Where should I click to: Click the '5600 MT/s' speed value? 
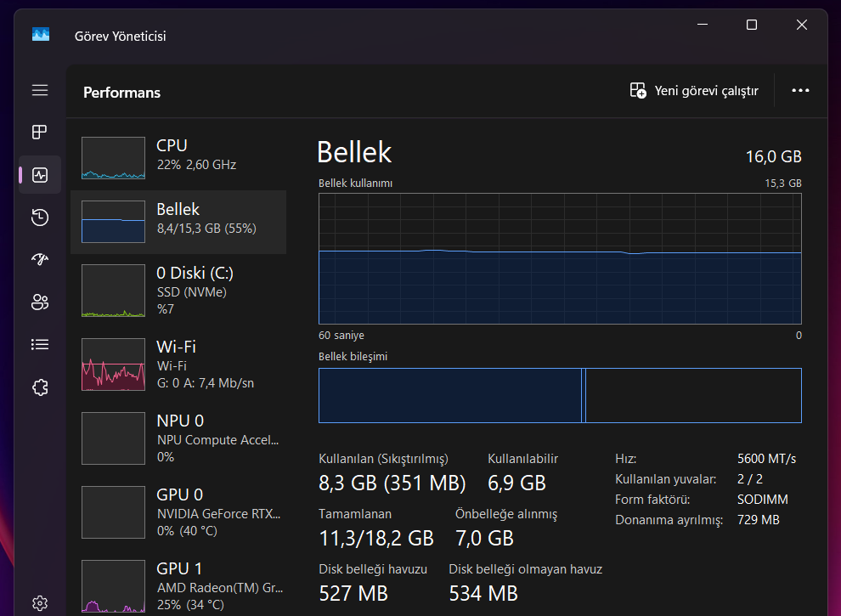point(766,459)
